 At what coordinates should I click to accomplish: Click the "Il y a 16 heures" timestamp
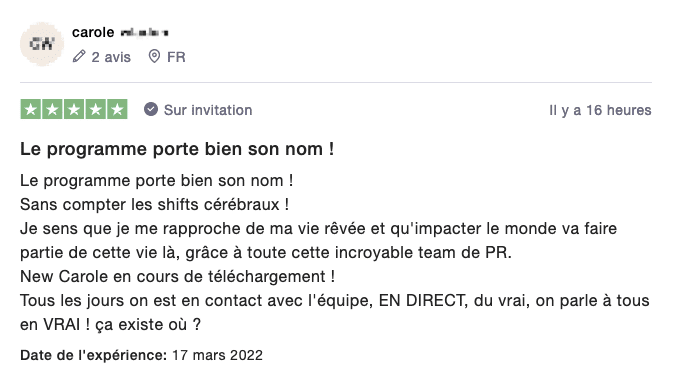coord(600,110)
